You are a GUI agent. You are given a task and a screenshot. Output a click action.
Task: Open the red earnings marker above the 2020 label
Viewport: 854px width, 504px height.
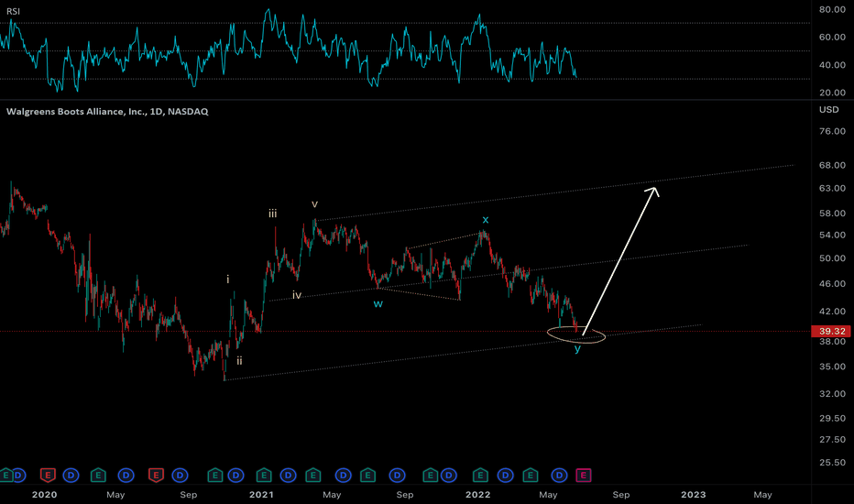point(48,475)
